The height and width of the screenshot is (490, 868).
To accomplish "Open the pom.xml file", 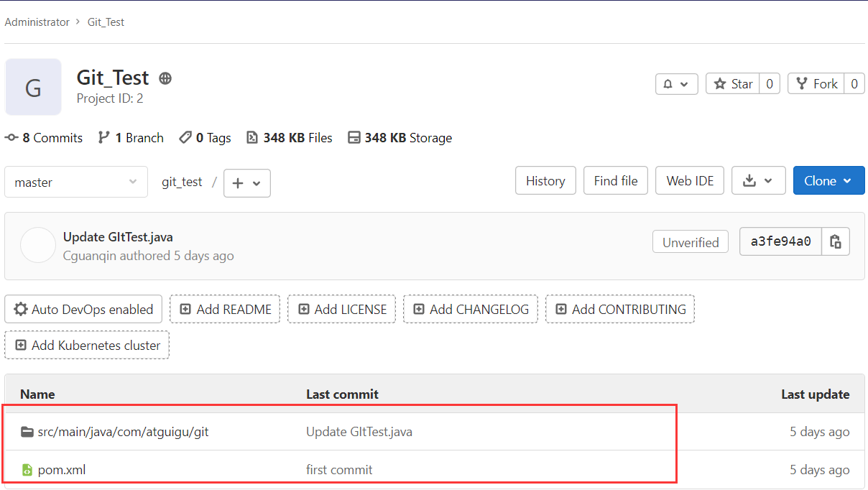I will (62, 470).
